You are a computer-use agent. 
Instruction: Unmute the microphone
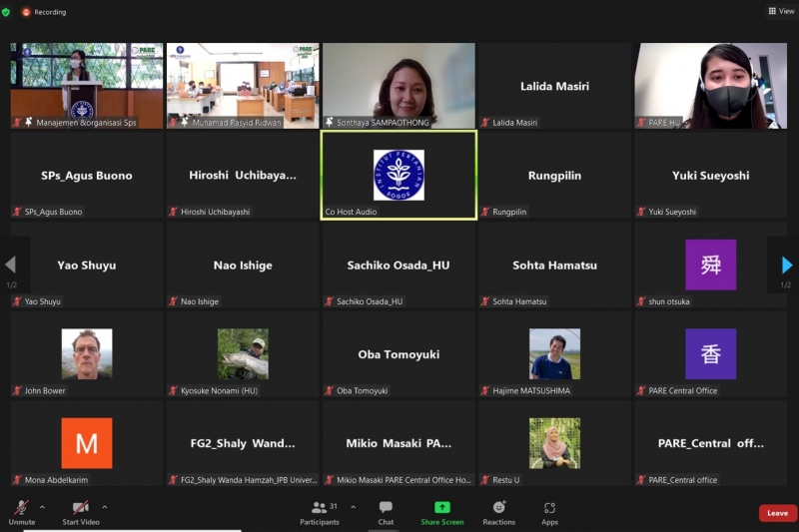[21, 509]
